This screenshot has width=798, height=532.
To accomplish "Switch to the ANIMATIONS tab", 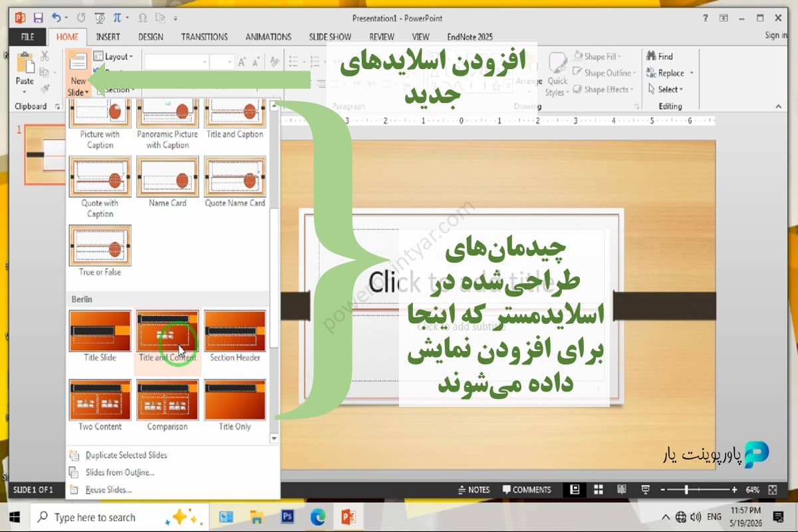I will 268,37.
